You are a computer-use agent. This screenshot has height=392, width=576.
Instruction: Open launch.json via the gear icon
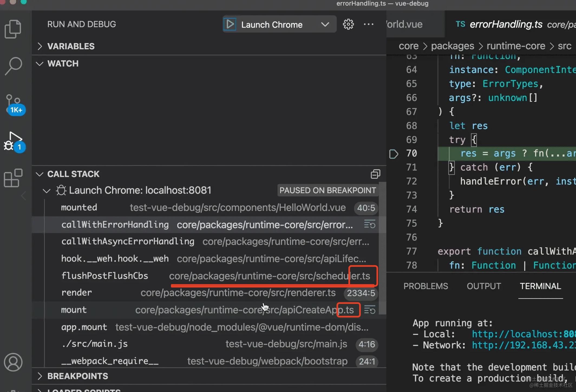point(348,24)
